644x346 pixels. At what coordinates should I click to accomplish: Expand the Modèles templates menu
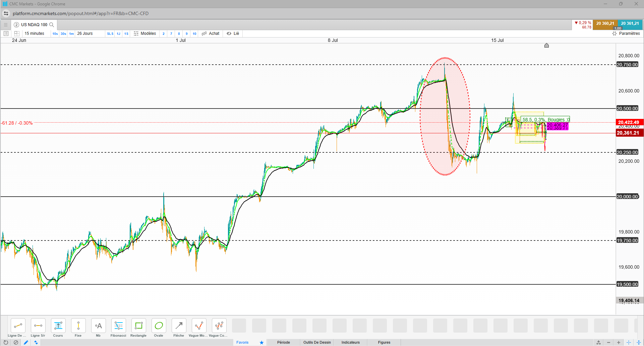pos(145,33)
